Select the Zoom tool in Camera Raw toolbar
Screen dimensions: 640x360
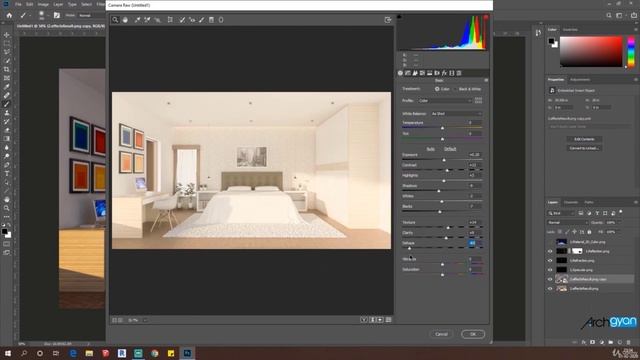pos(116,20)
